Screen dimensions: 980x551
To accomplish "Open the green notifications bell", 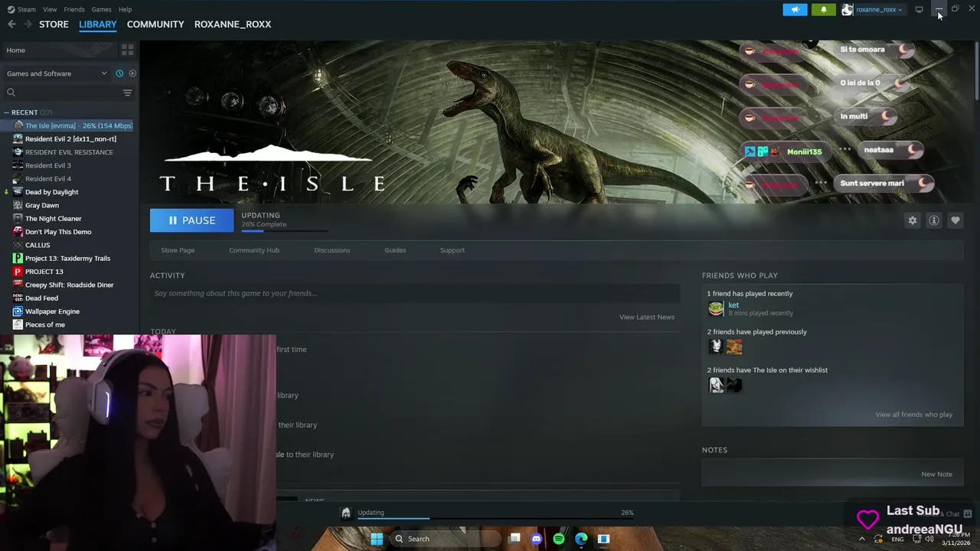I will click(824, 10).
